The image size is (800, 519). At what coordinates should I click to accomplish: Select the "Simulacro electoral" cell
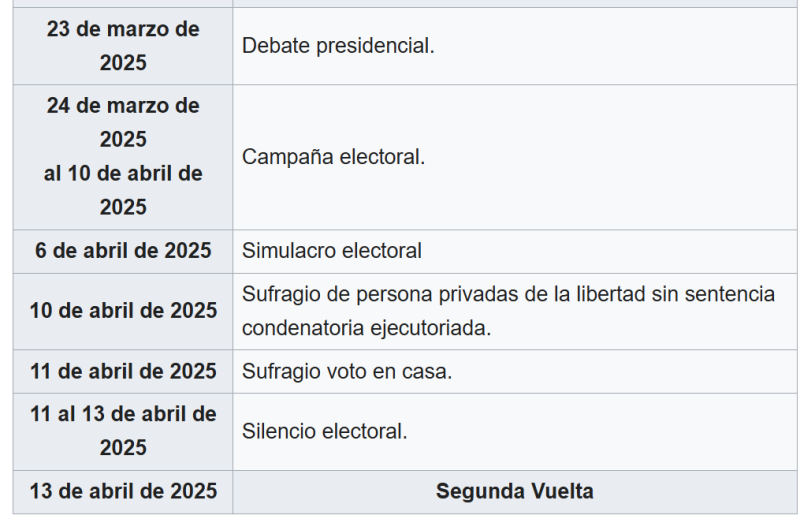point(332,251)
